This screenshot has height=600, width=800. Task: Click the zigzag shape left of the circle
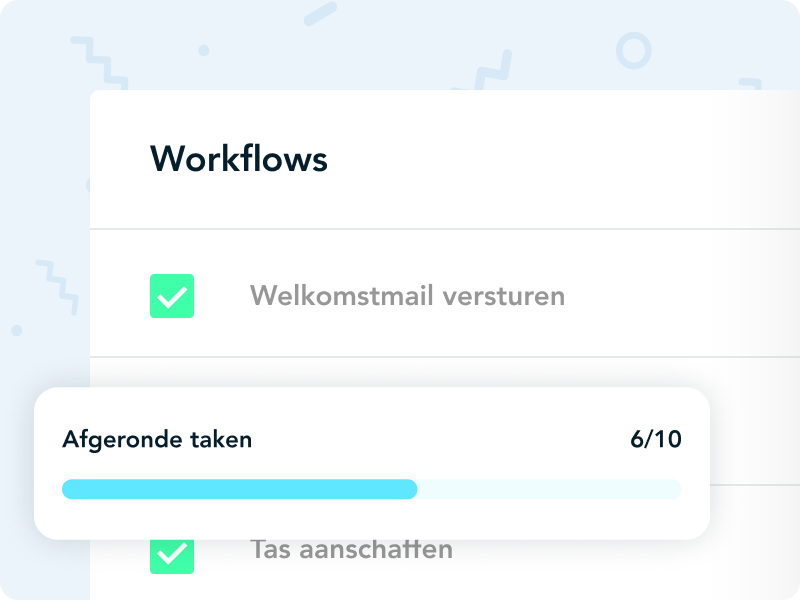(x=485, y=70)
